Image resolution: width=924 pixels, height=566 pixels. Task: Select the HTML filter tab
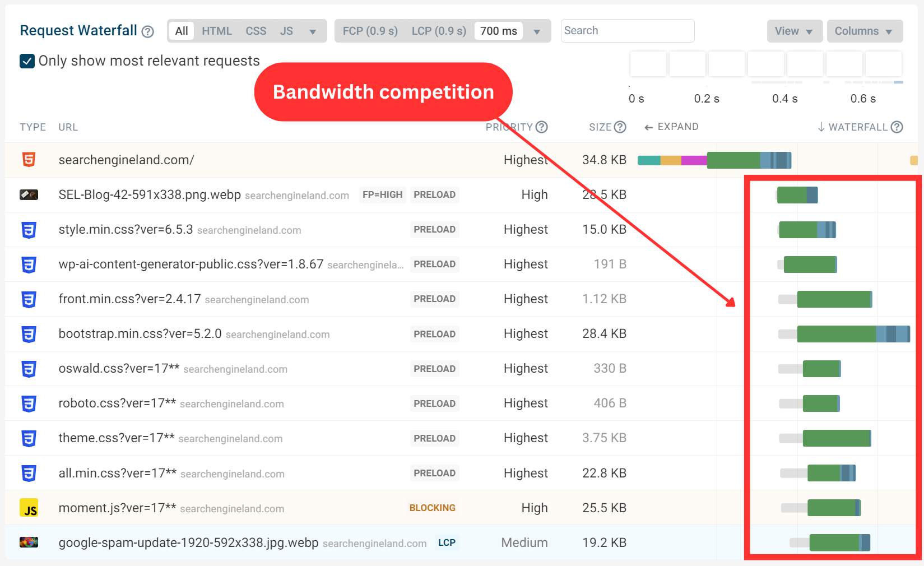pos(217,31)
